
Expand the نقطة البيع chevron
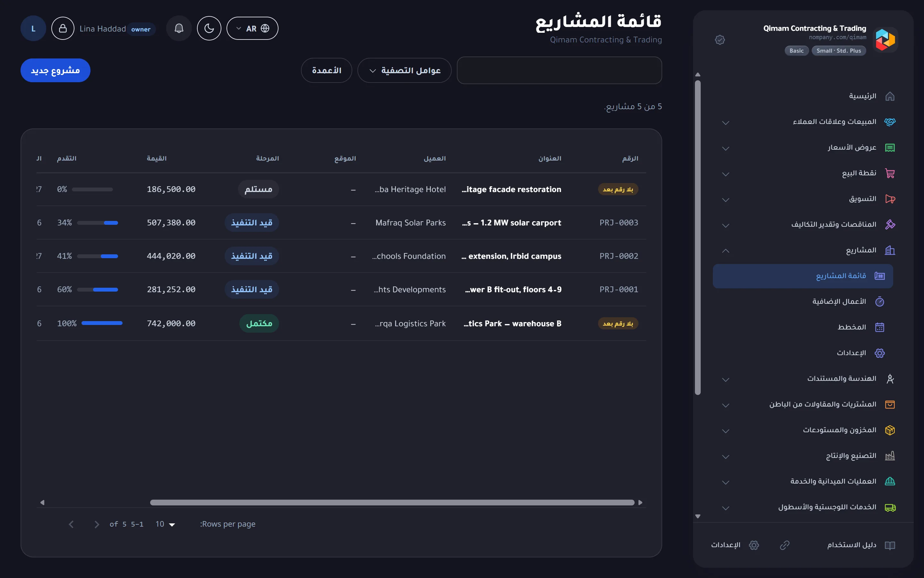(x=726, y=174)
